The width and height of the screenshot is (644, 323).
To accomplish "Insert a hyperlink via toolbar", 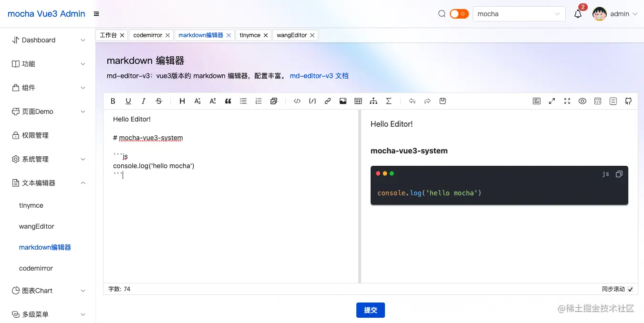I will (328, 101).
